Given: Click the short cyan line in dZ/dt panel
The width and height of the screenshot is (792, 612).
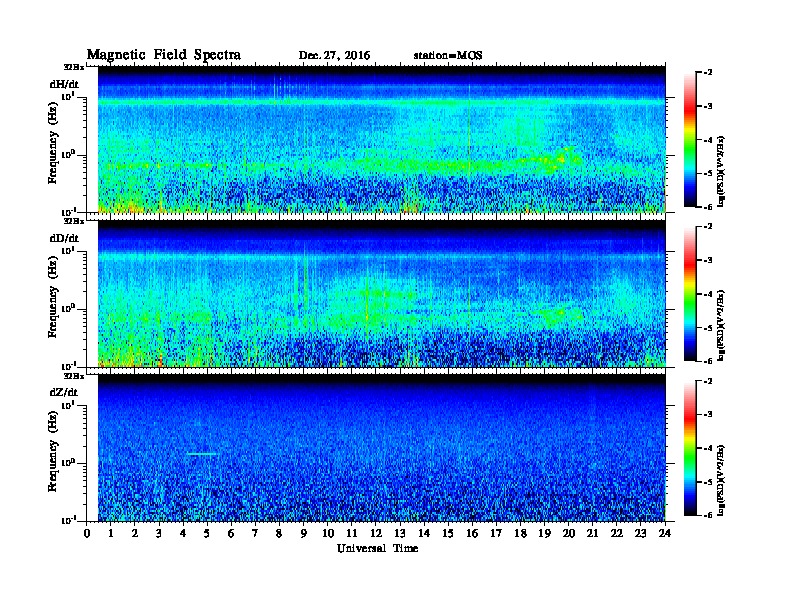Looking at the screenshot, I should coord(202,454).
